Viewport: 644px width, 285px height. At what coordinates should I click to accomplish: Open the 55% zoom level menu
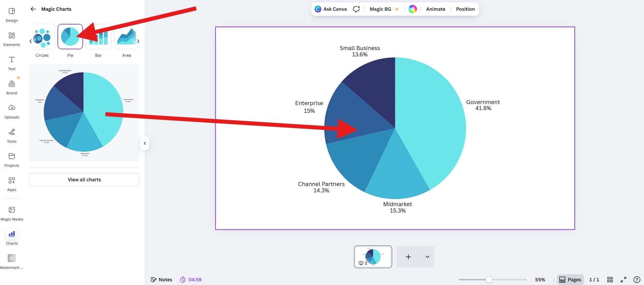click(x=540, y=280)
